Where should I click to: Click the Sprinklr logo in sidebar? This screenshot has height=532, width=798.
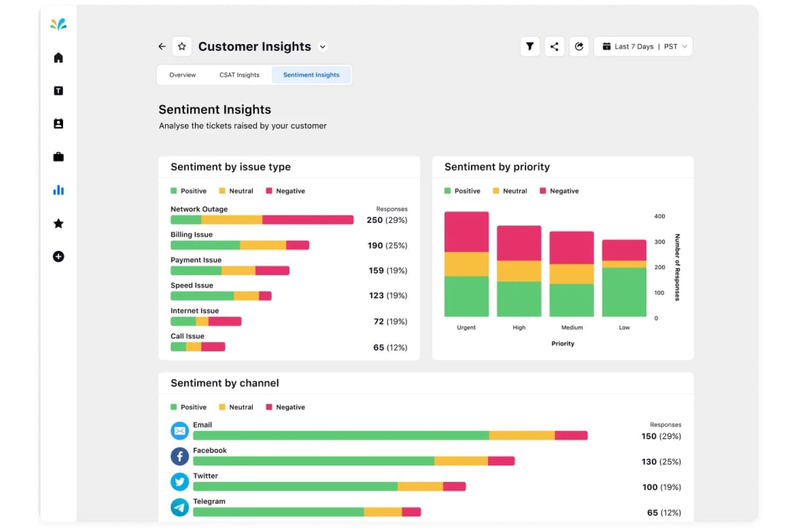[58, 24]
